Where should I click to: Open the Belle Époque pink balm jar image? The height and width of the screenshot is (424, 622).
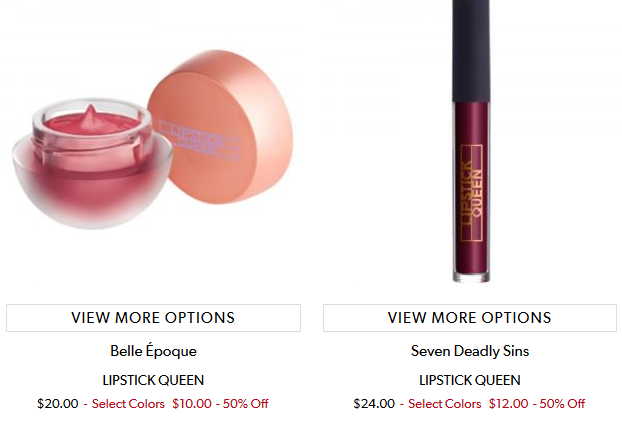pos(153,139)
